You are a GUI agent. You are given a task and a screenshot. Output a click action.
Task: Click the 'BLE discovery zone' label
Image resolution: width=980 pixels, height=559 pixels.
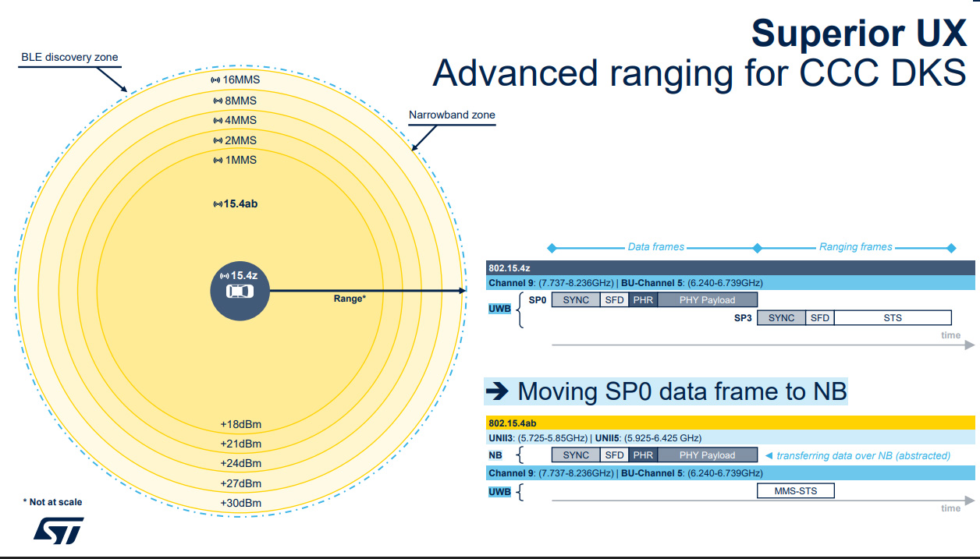(69, 58)
